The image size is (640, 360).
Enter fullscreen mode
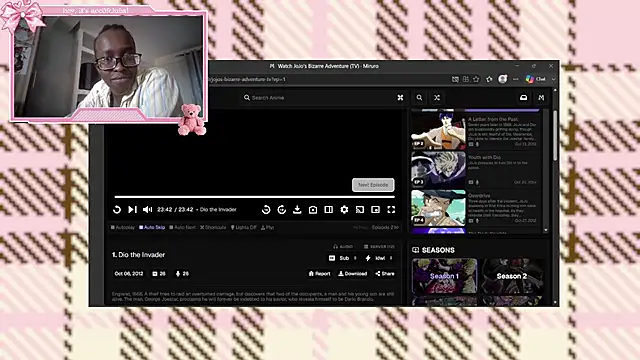pyautogui.click(x=391, y=210)
